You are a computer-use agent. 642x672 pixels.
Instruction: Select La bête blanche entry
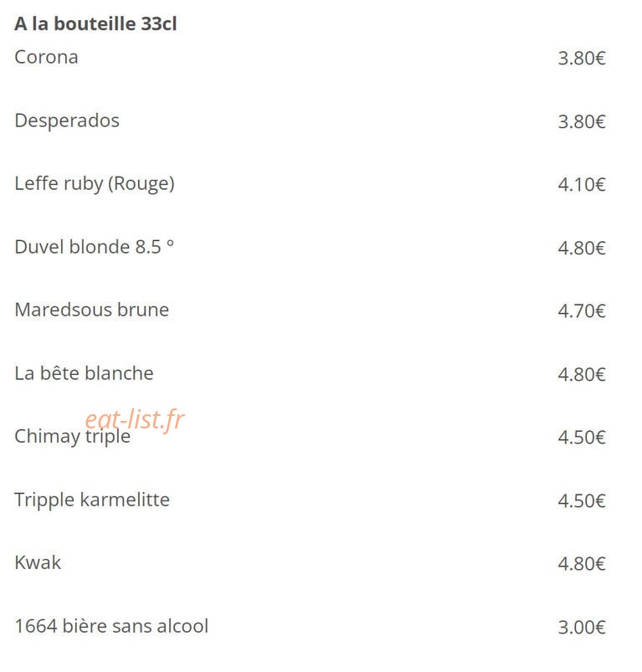tap(84, 373)
